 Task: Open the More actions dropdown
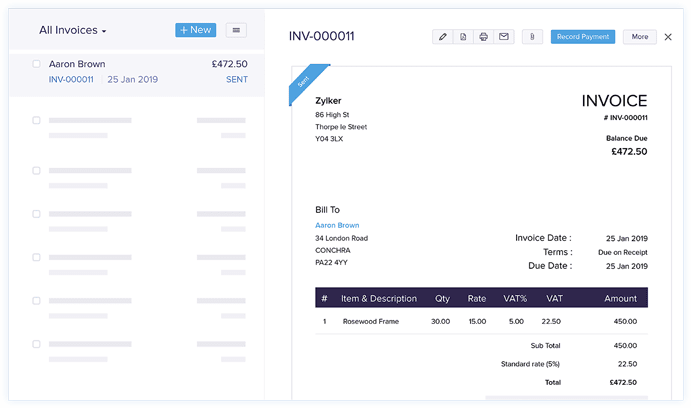[x=640, y=37]
